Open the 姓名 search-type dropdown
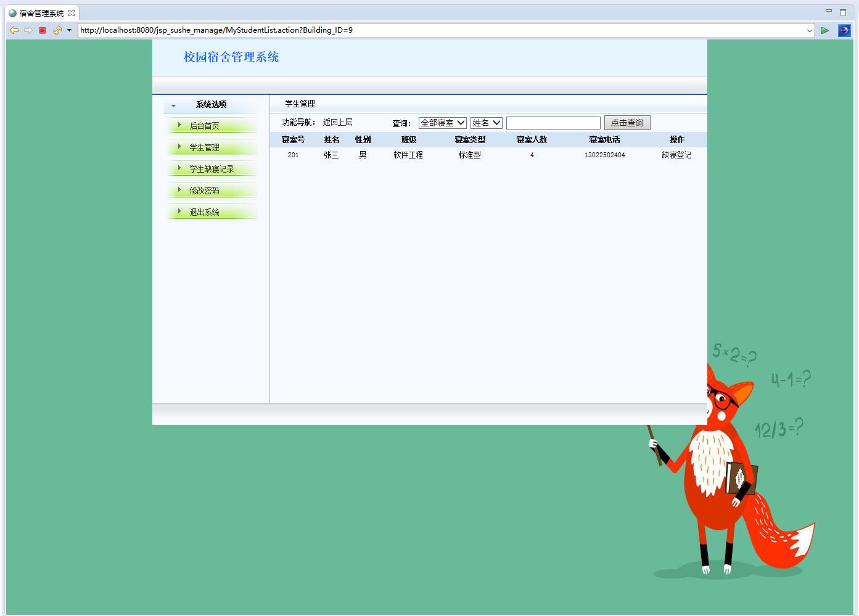Screen dimensions: 859x616 tap(487, 123)
